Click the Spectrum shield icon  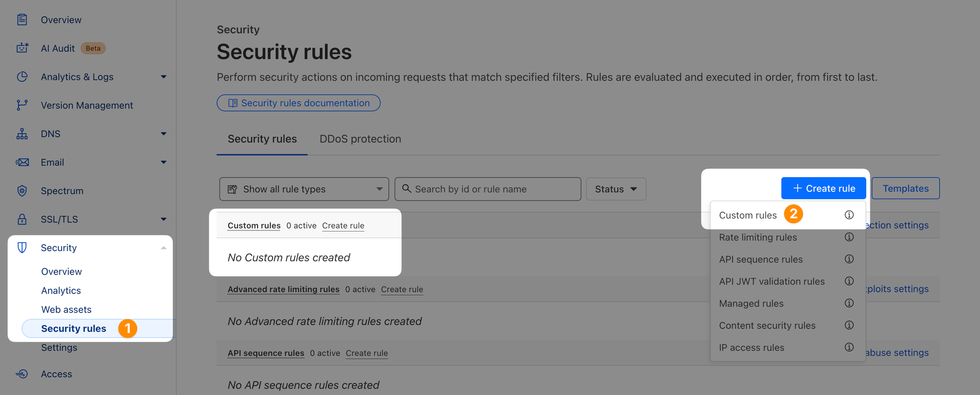pos(22,190)
